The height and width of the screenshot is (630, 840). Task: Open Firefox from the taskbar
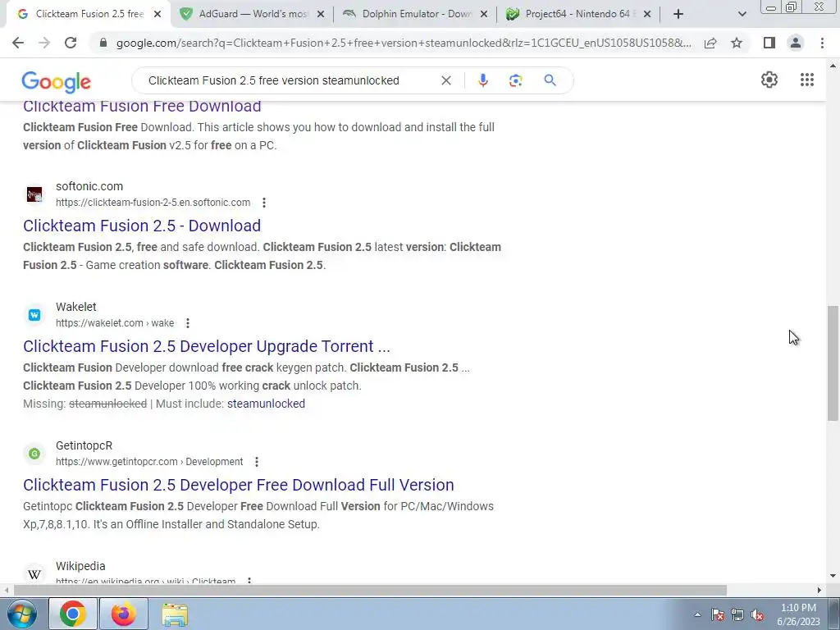click(123, 614)
